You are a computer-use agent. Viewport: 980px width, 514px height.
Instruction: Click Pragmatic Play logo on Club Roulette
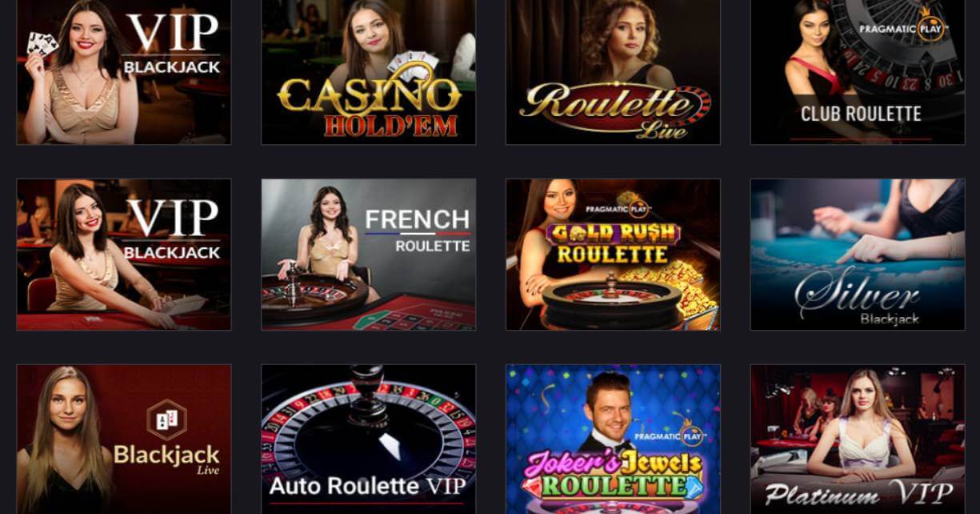point(902,24)
